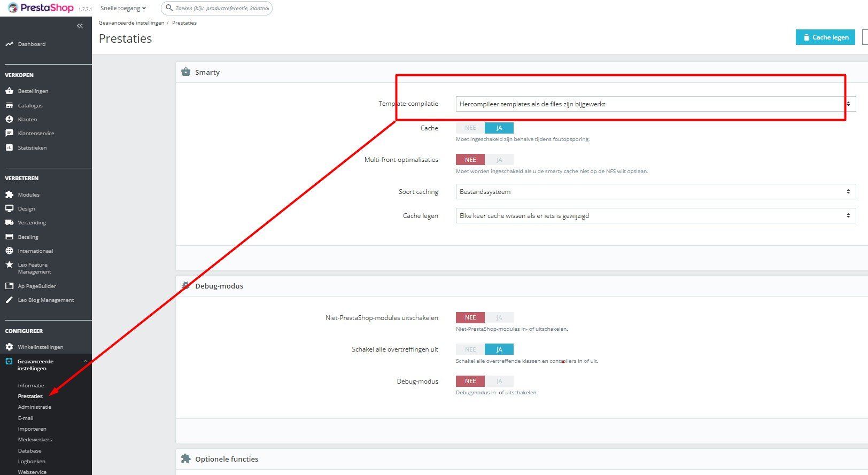Click the Catalogus store icon

tap(9, 105)
